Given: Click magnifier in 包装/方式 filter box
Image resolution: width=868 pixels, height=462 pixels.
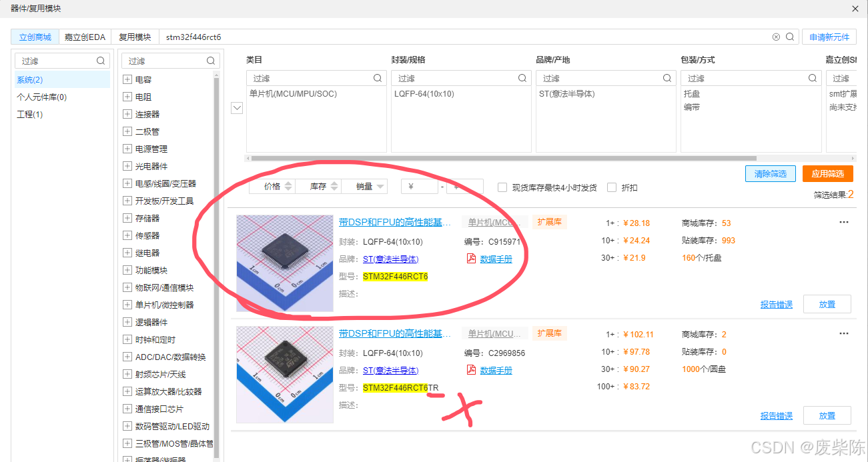Looking at the screenshot, I should [813, 78].
